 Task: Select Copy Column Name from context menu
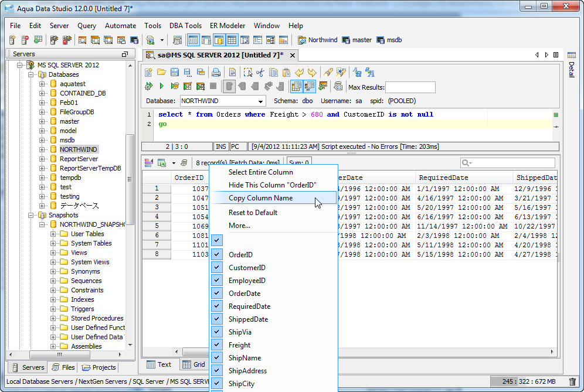(x=260, y=198)
